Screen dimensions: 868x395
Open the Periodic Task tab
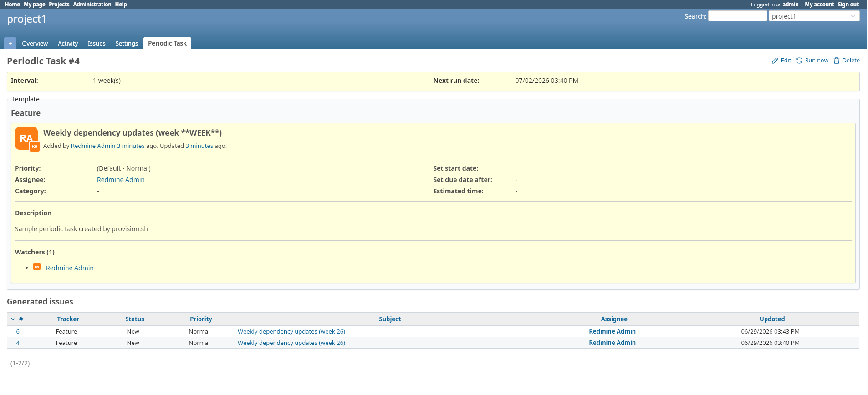click(167, 43)
